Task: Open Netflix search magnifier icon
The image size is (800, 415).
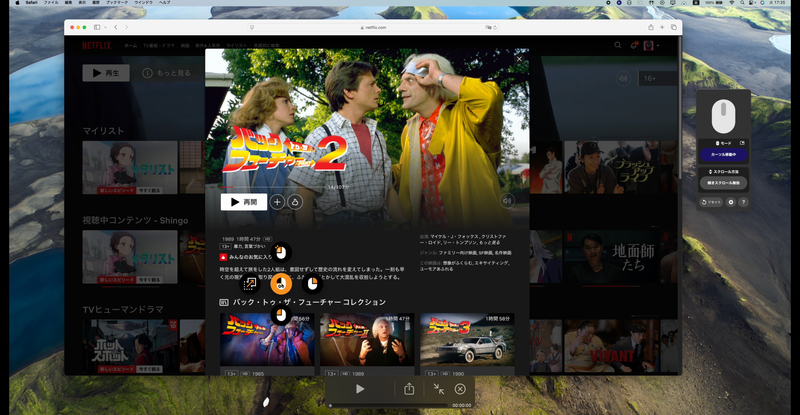Action: [618, 45]
